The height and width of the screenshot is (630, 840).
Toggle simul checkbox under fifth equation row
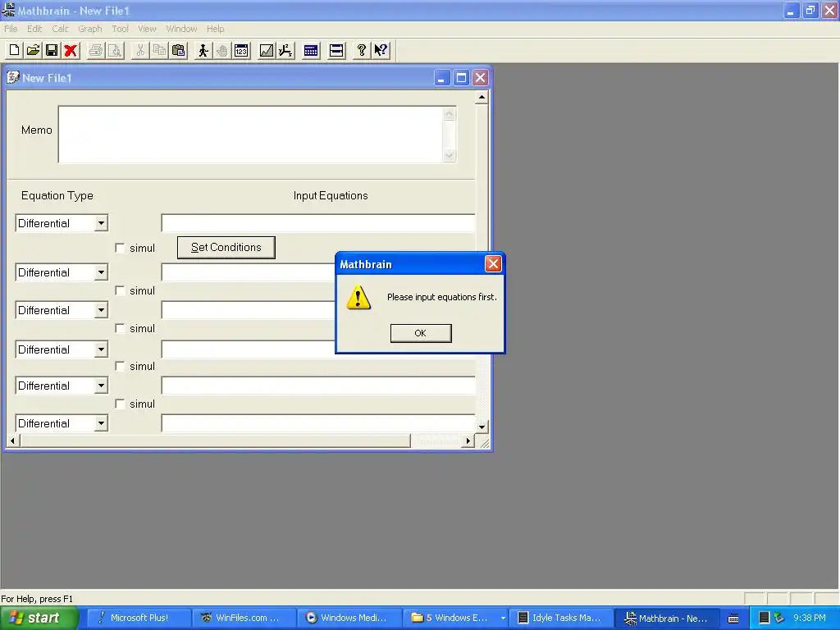[x=120, y=404]
